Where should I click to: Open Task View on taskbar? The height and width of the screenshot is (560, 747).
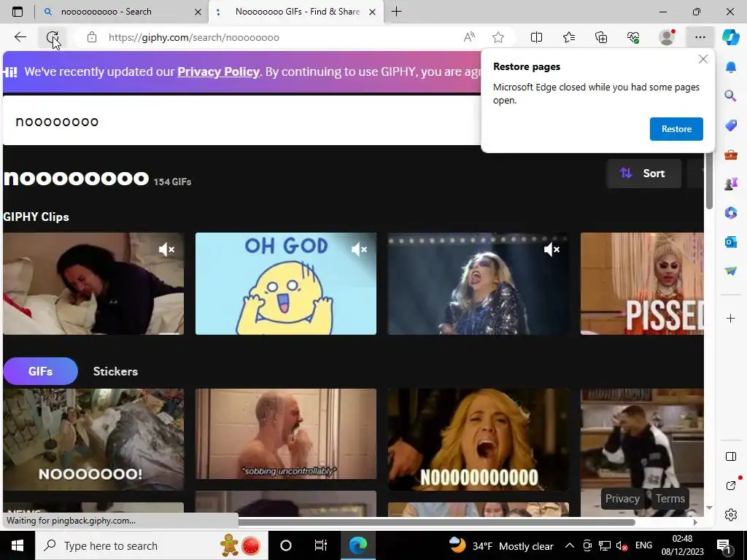coord(321,545)
